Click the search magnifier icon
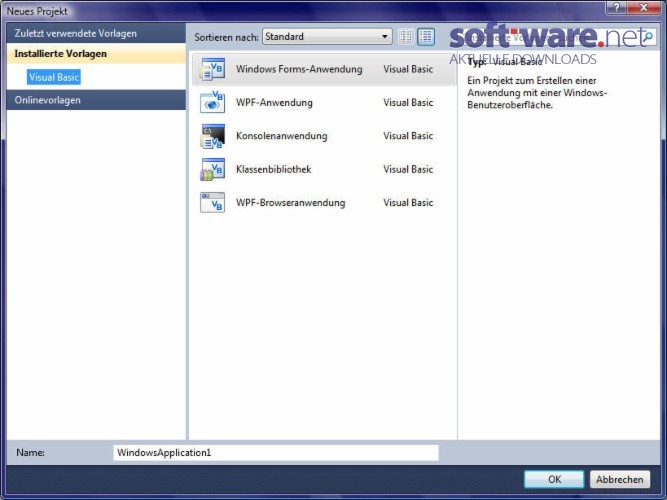This screenshot has height=500, width=667. tap(648, 37)
